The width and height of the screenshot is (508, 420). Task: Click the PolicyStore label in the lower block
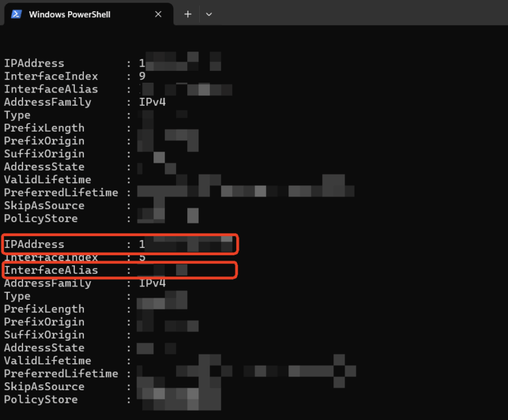41,400
